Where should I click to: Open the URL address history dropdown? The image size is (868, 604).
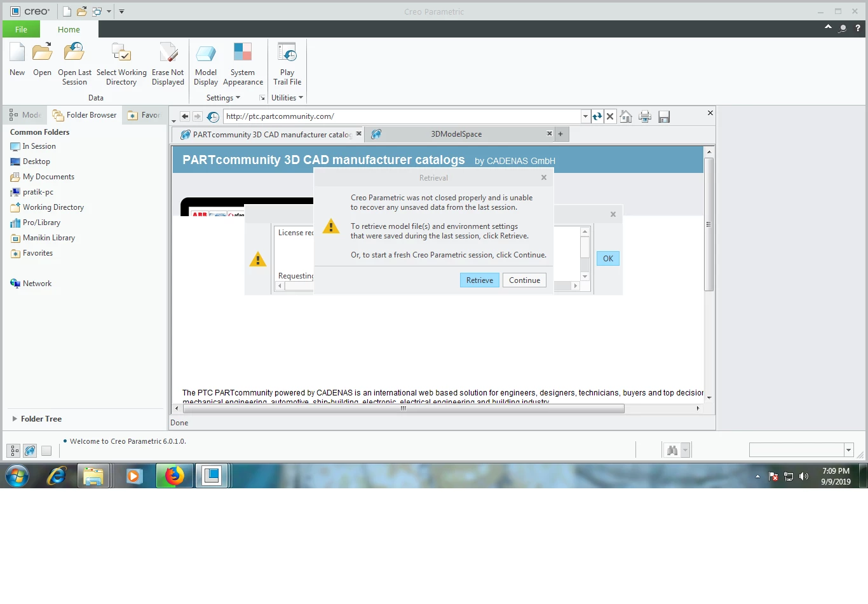point(585,116)
